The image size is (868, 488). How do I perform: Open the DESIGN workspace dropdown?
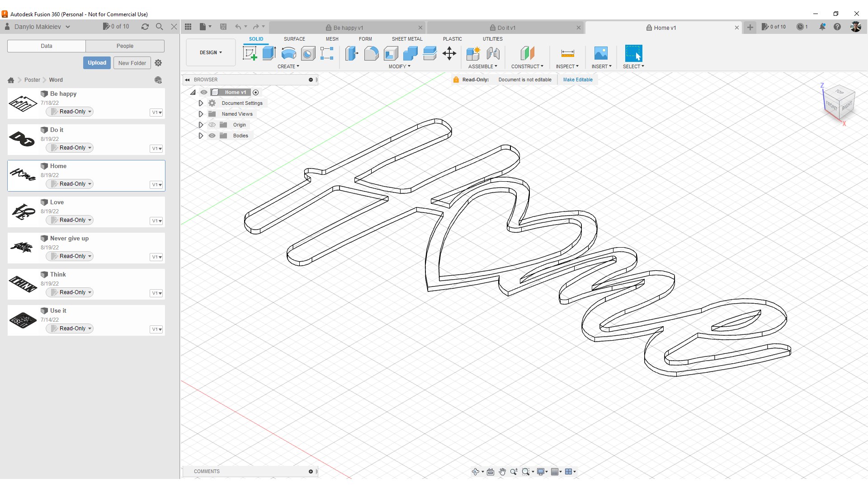tap(211, 52)
